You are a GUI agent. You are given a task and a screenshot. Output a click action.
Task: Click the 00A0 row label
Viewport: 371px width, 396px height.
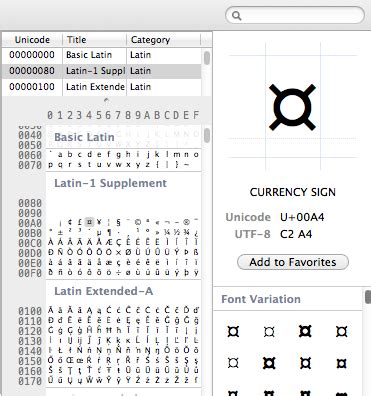pyautogui.click(x=30, y=223)
